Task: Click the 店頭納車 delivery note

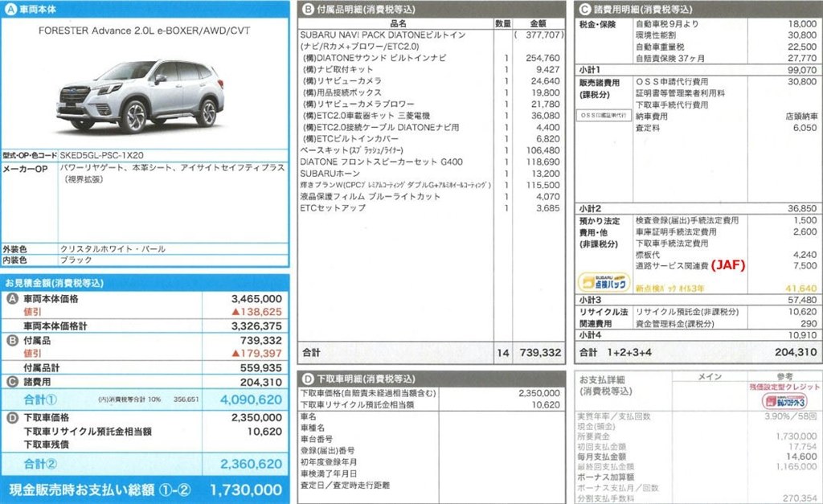Action: tap(801, 116)
